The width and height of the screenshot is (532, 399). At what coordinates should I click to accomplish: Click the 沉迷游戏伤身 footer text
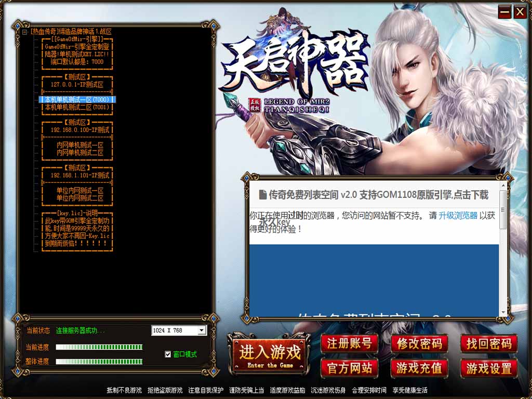coord(328,391)
